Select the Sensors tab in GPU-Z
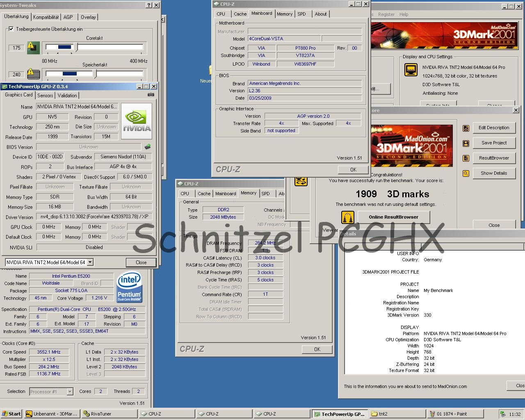The height and width of the screenshot is (420, 525). [45, 96]
